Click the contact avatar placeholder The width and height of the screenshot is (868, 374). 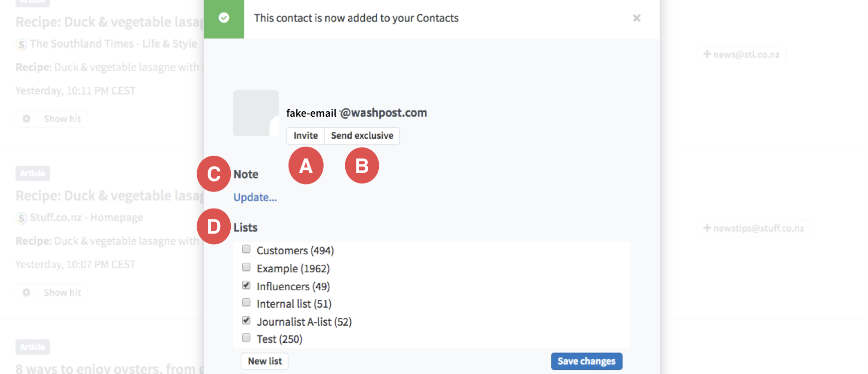click(256, 113)
